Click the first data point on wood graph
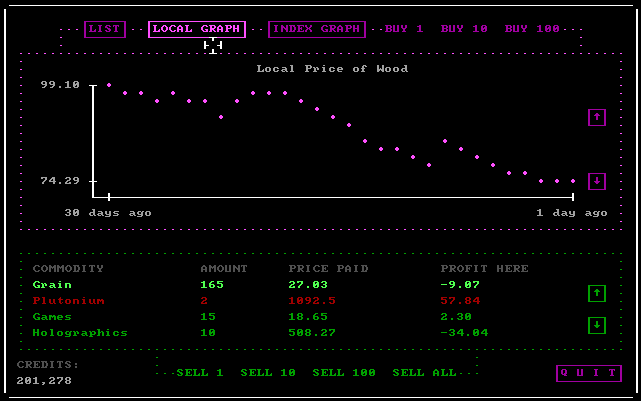Image resolution: width=641 pixels, height=401 pixels. pyautogui.click(x=109, y=85)
